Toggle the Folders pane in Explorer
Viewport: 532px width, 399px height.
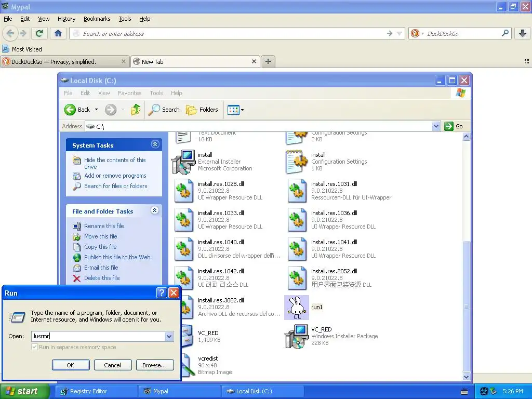pyautogui.click(x=202, y=110)
